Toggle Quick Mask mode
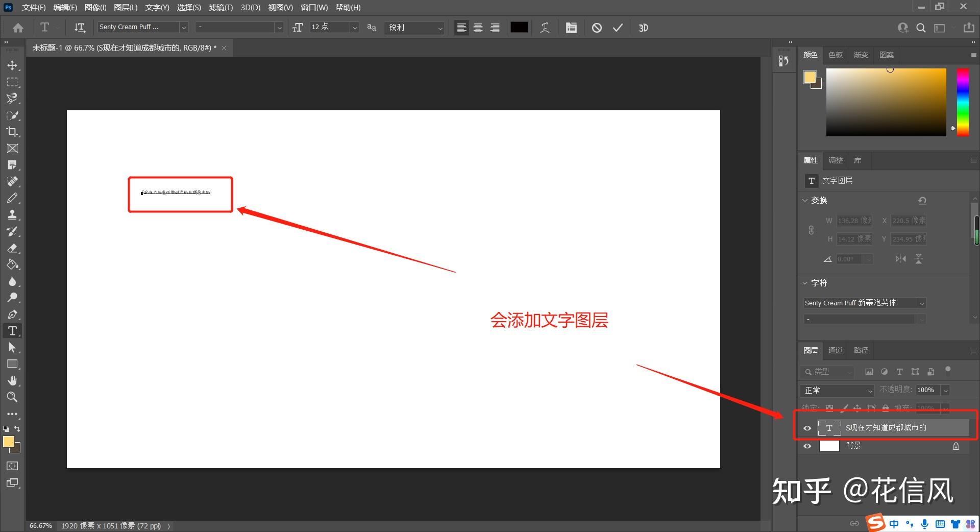The image size is (980, 532). tap(12, 466)
